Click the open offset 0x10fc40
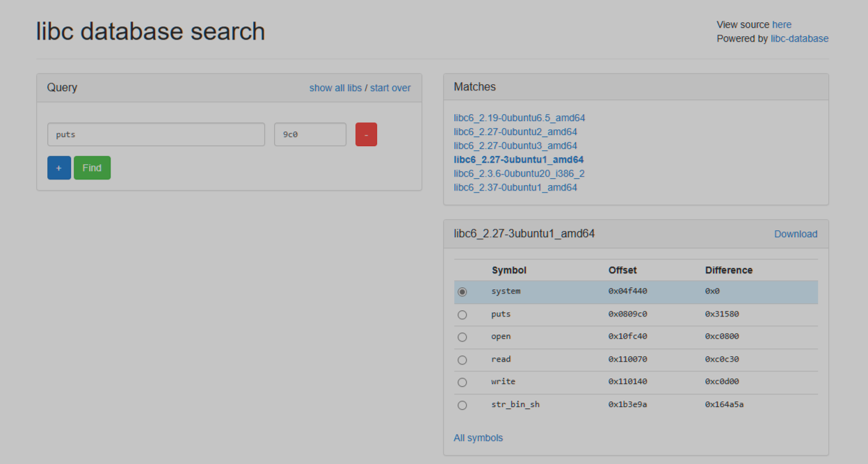The height and width of the screenshot is (464, 868). [x=628, y=337]
